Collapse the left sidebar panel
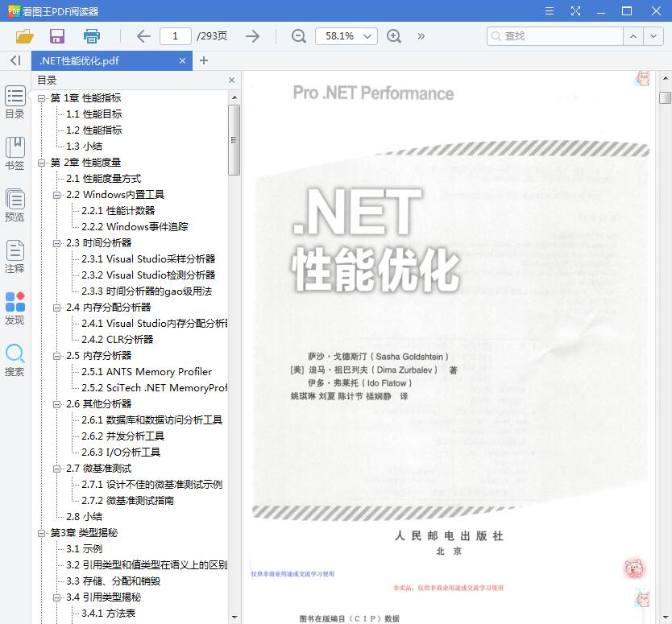Image resolution: width=672 pixels, height=624 pixels. click(x=15, y=60)
